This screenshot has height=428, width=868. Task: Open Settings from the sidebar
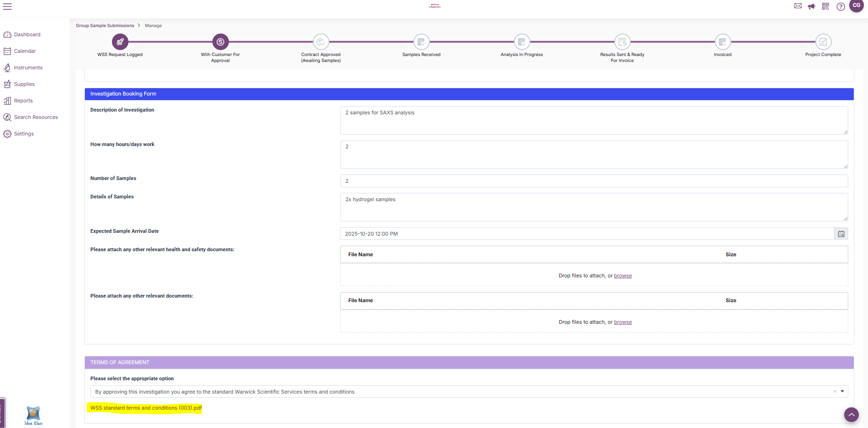[24, 134]
